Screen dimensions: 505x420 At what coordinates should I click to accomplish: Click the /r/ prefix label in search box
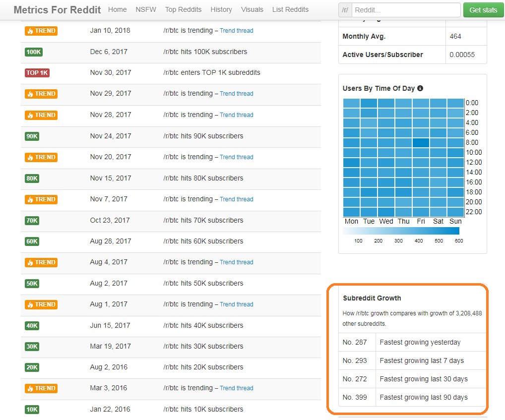(x=345, y=10)
